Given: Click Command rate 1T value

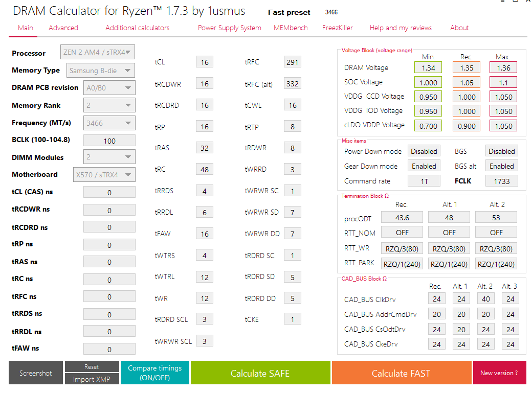Looking at the screenshot, I should [x=424, y=181].
